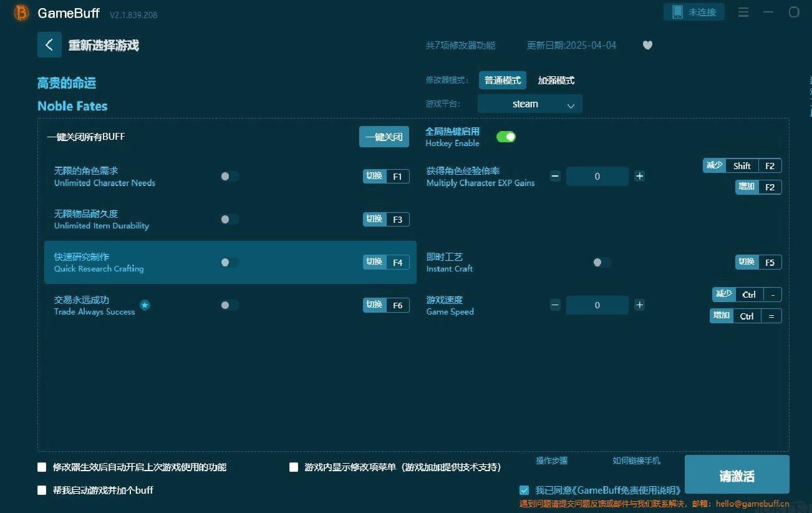Screen dimensions: 812x513
Task: Click the star badge beside Trade Always Success
Action: [x=145, y=305]
